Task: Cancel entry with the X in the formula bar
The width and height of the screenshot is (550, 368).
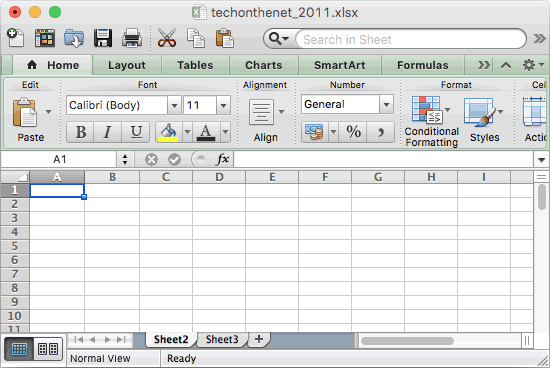Action: (x=151, y=160)
